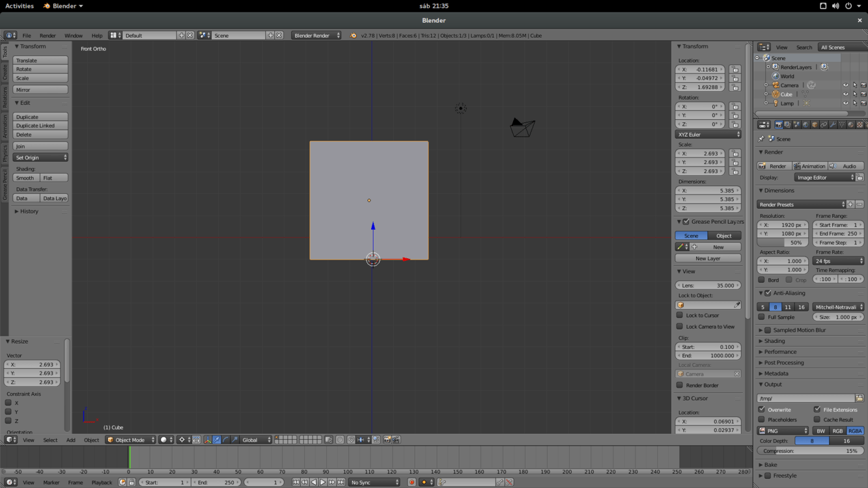Open the Render menu in the top header

pos(48,35)
